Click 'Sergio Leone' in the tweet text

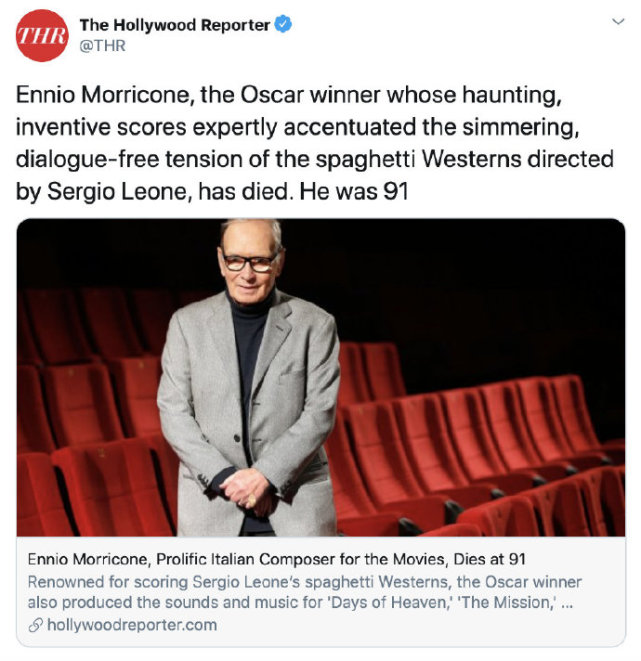tap(117, 192)
